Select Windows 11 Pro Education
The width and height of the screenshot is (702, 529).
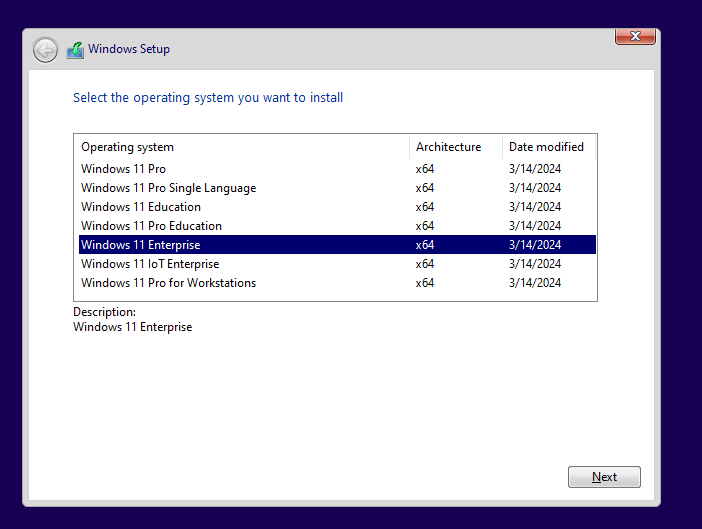pos(337,226)
